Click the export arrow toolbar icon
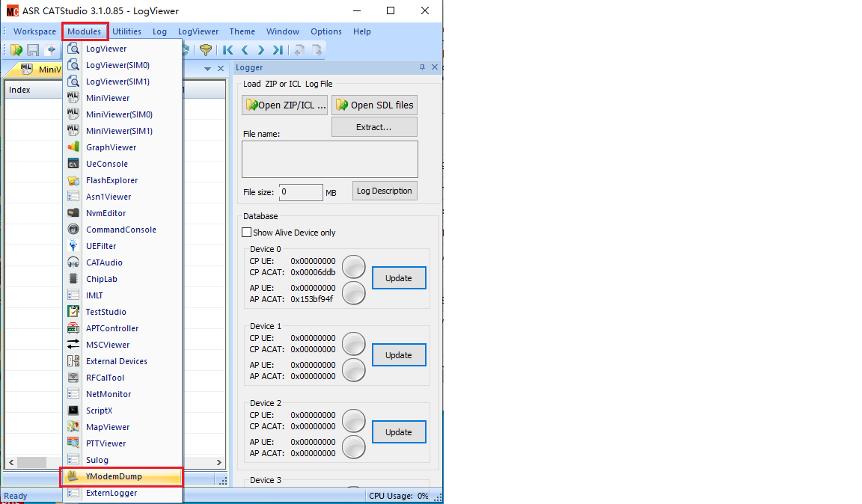The height and width of the screenshot is (504, 862). pyautogui.click(x=51, y=50)
